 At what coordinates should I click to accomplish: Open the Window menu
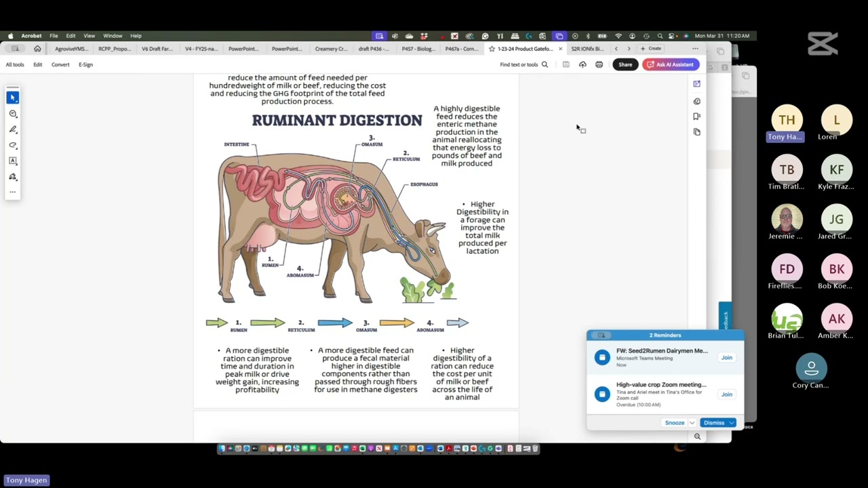point(113,36)
